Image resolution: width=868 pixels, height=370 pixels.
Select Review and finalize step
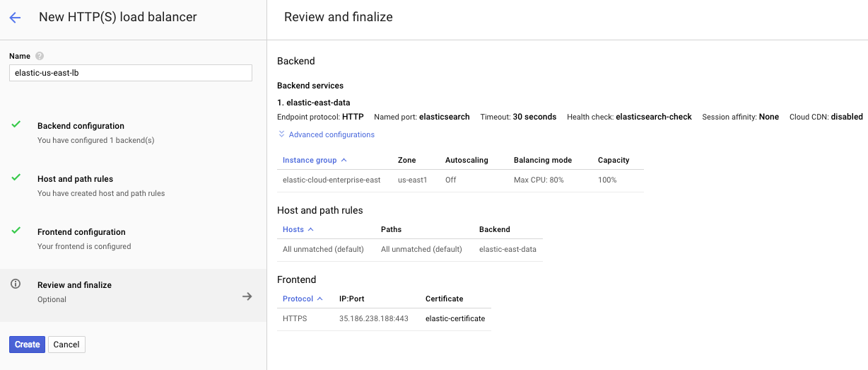(74, 285)
